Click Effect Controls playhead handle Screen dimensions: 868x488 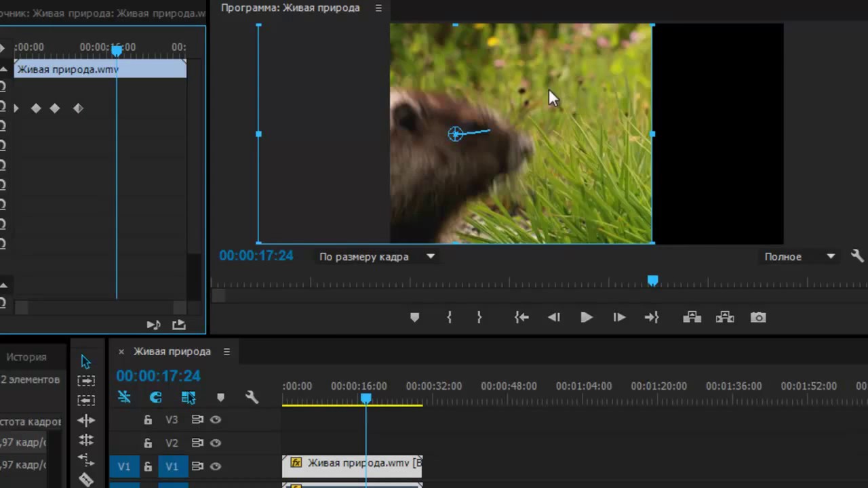tap(117, 51)
